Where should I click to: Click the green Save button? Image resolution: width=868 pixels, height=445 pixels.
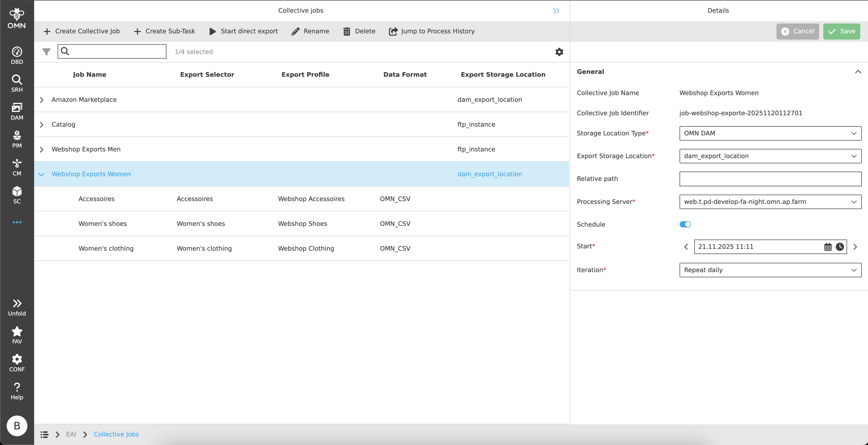pos(841,31)
